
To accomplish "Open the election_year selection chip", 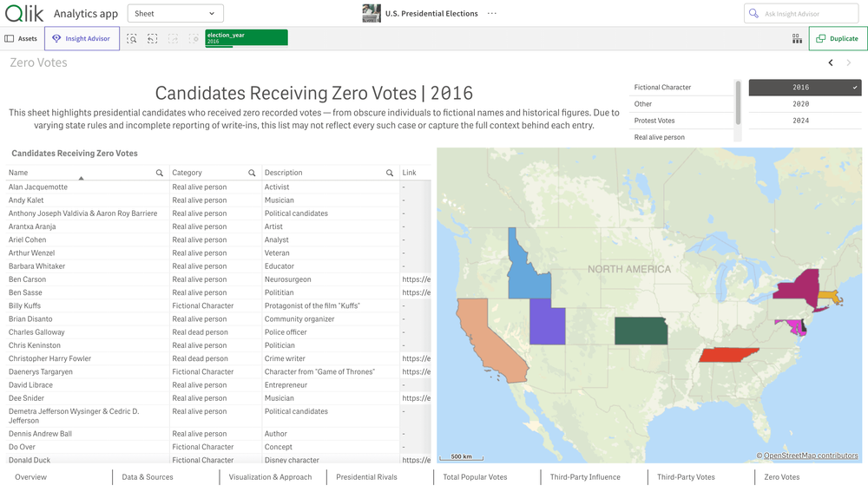I will tap(246, 38).
